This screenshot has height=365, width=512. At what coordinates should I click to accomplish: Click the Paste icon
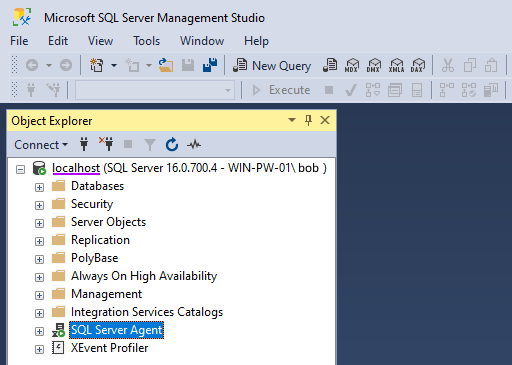point(491,65)
